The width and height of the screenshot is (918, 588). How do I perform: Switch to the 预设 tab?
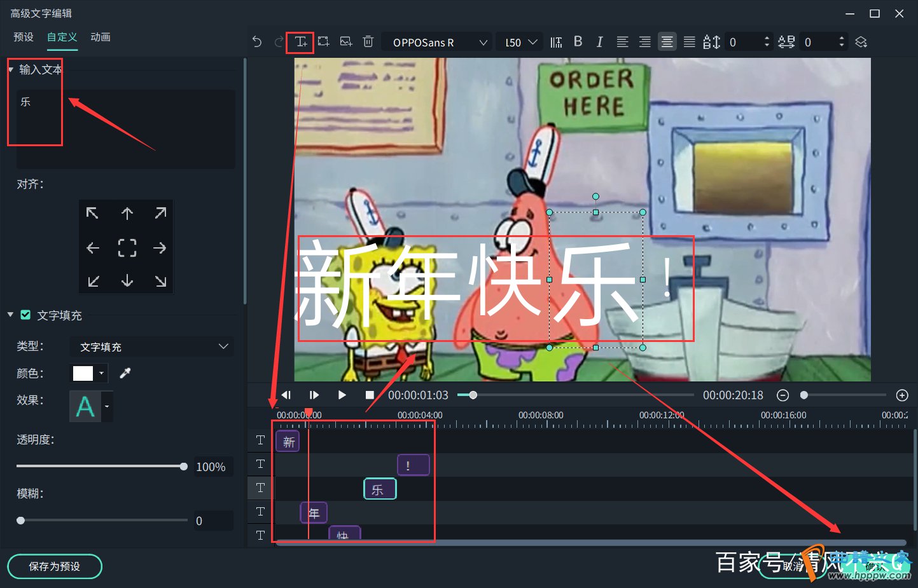click(x=24, y=38)
